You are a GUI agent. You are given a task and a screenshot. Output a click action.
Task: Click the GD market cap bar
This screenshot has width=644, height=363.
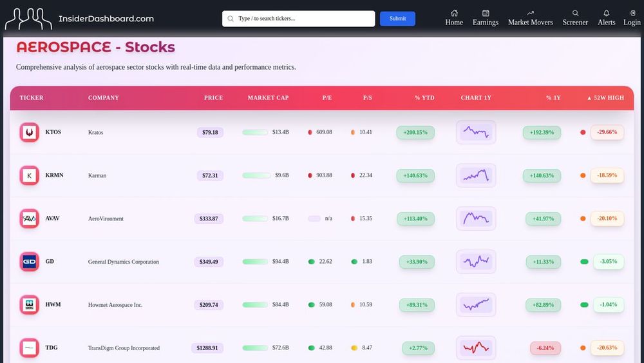pyautogui.click(x=255, y=262)
